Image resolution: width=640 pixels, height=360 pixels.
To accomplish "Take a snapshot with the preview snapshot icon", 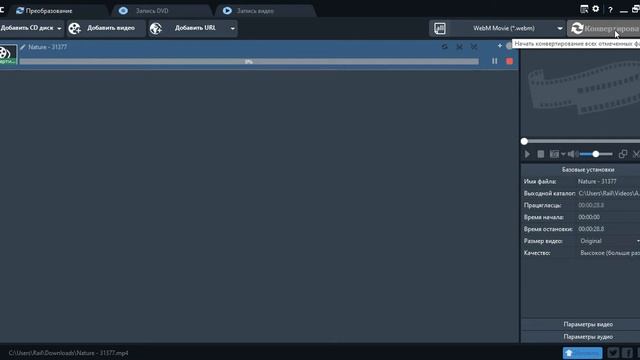I will point(554,154).
